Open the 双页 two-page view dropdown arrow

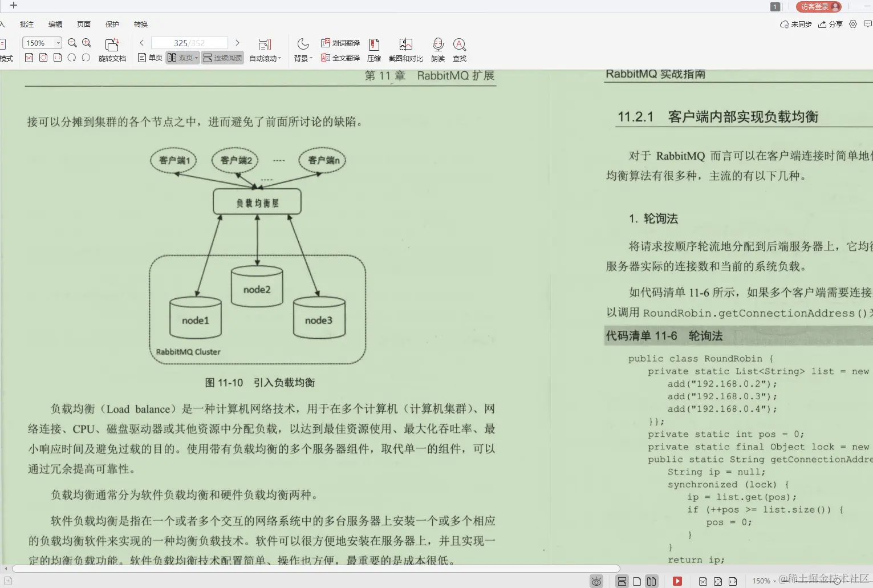(196, 58)
